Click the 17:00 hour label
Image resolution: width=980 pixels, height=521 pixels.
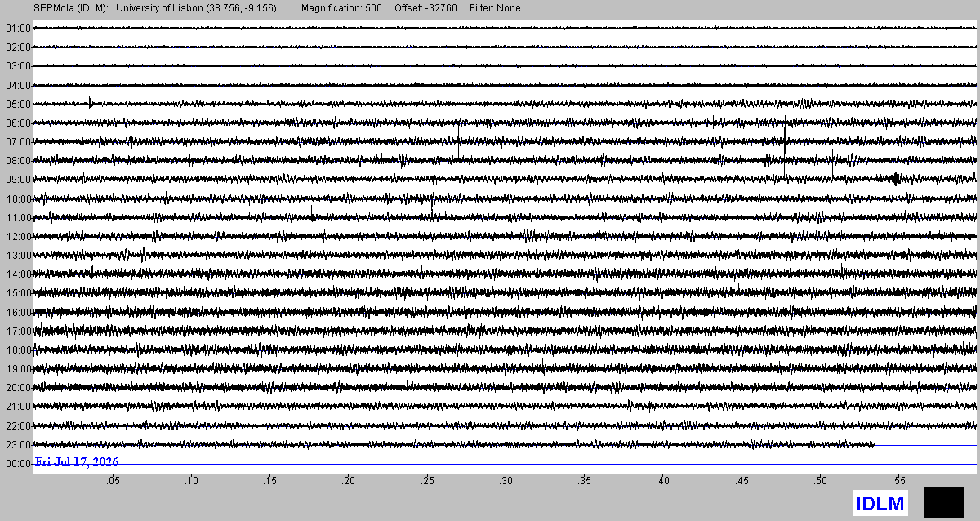(18, 332)
